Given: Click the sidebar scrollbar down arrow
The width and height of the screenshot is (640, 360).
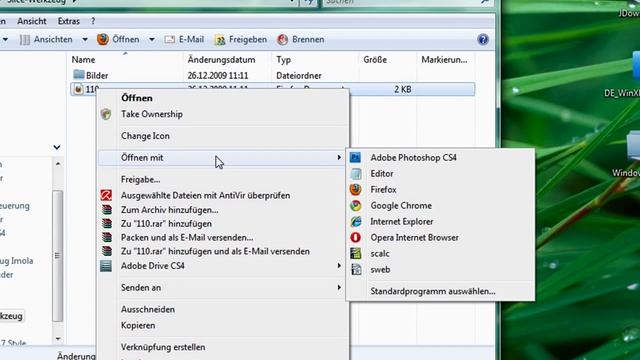Looking at the screenshot, I should 58,338.
